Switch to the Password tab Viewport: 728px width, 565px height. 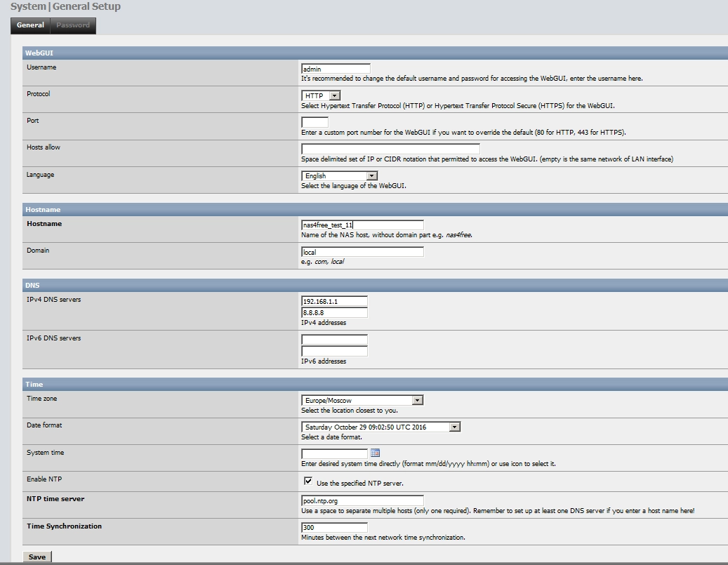click(x=73, y=25)
